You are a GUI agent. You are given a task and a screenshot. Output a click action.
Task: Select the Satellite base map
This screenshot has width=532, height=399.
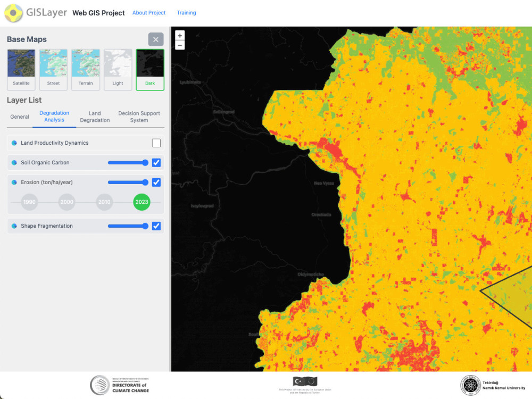point(21,70)
